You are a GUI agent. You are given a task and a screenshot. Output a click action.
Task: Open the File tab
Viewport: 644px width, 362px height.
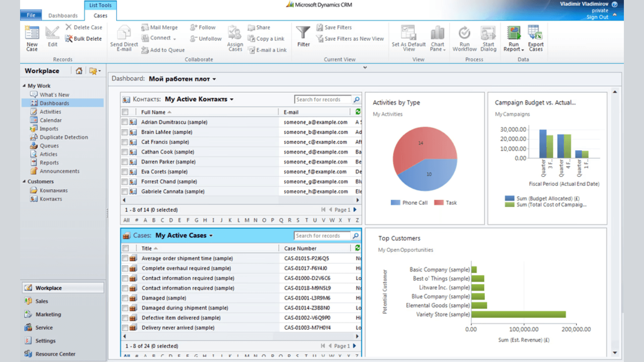31,15
